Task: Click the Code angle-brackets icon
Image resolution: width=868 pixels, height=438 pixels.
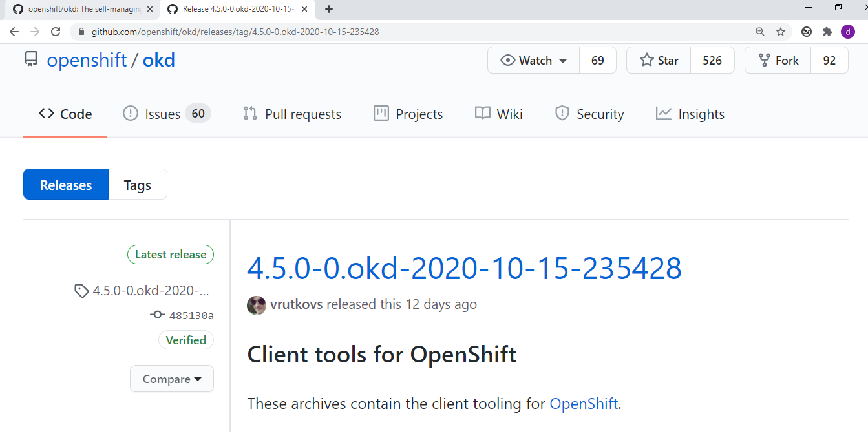Action: [x=46, y=114]
